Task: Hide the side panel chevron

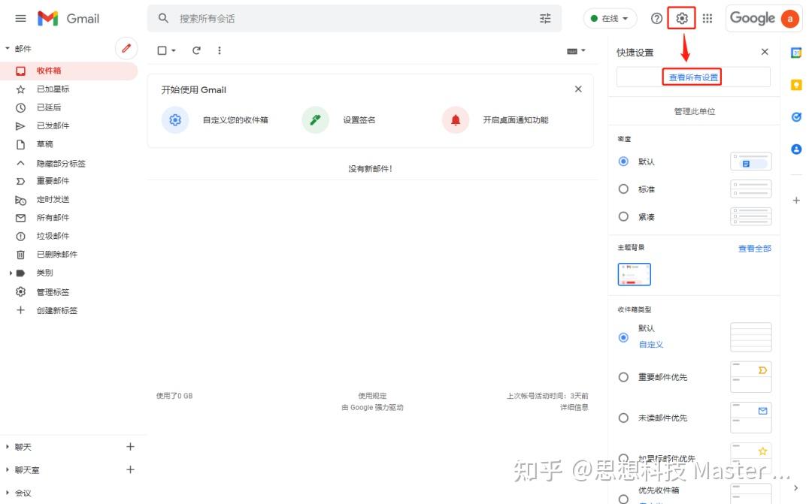Action: 796,488
